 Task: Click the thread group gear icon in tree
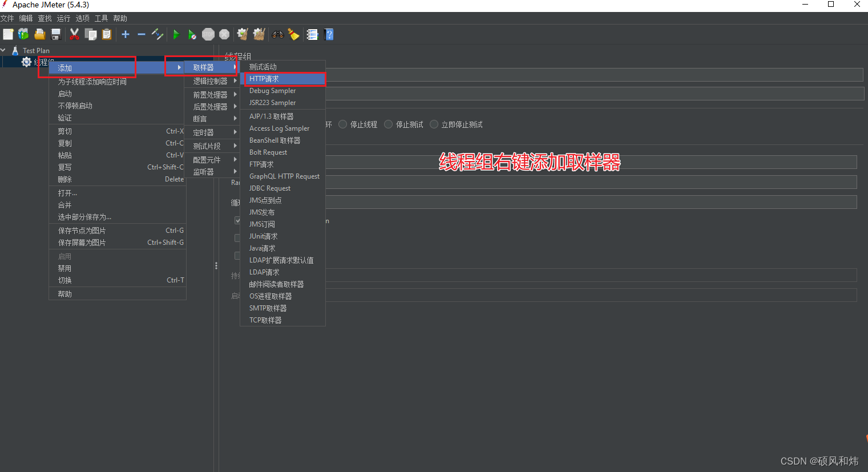(x=26, y=62)
